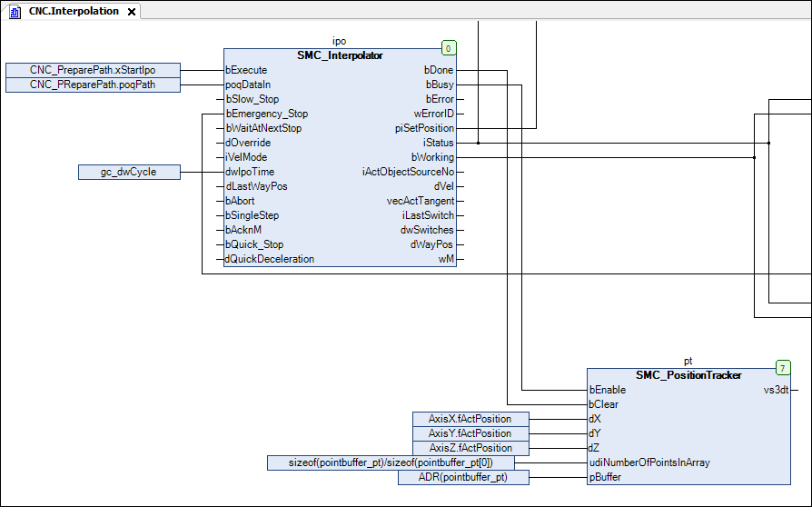This screenshot has height=507, width=812.
Task: Click execution order badge 0 on SMC_Interpolator
Action: [x=448, y=48]
